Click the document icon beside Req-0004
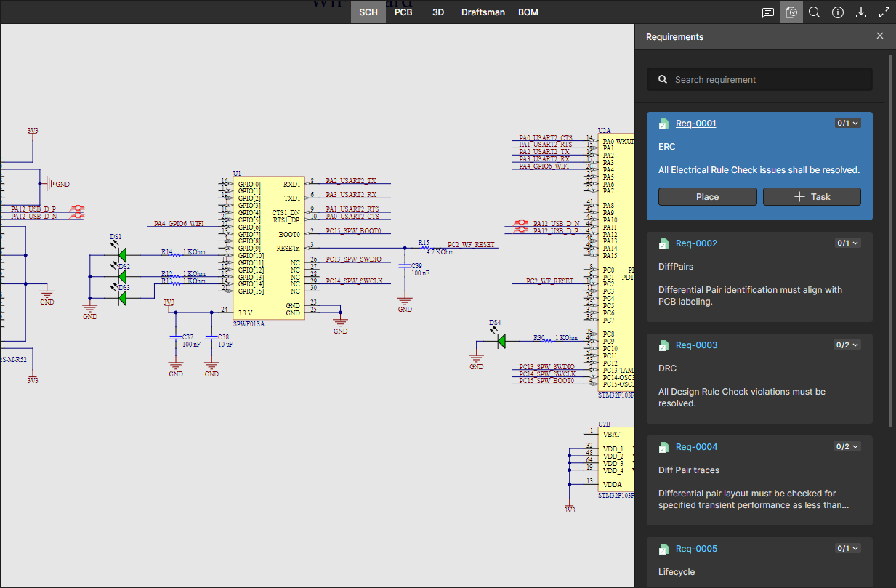The height and width of the screenshot is (588, 896). pyautogui.click(x=663, y=448)
